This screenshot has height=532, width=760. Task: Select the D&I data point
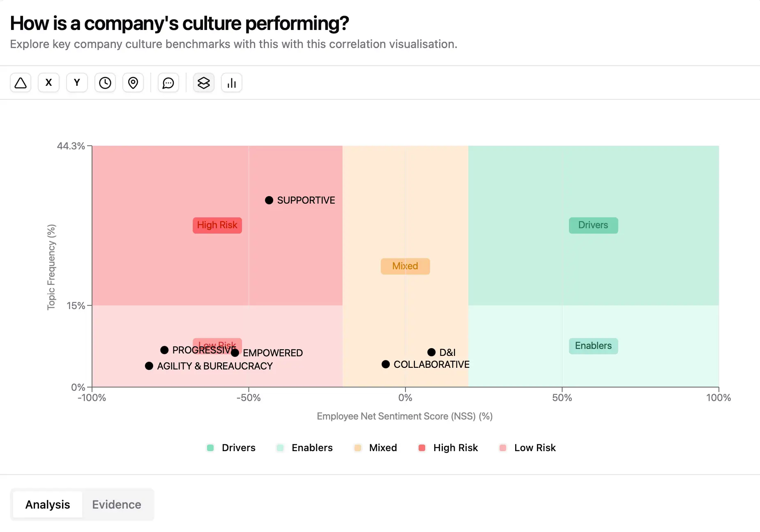tap(431, 352)
